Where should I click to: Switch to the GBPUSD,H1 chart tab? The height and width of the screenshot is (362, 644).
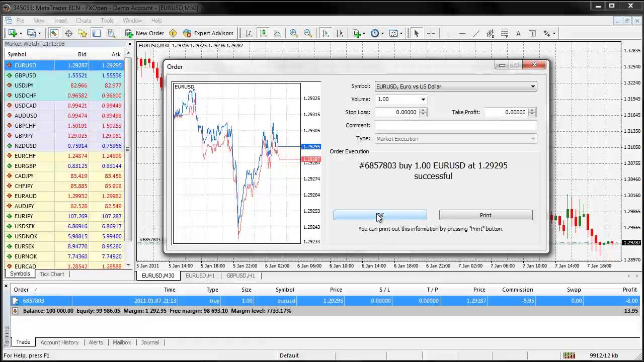(x=239, y=276)
